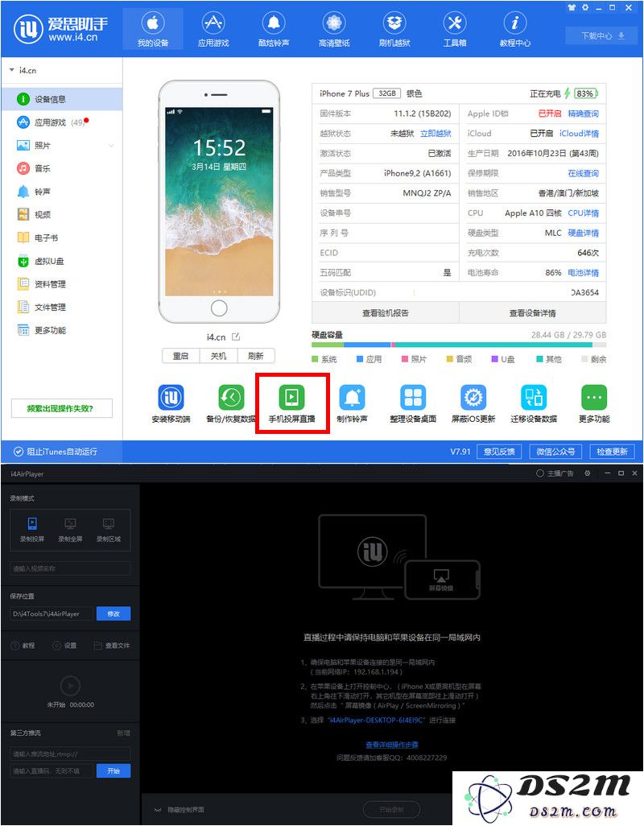Click 检查更新 check update button
The image size is (644, 826).
pyautogui.click(x=612, y=452)
